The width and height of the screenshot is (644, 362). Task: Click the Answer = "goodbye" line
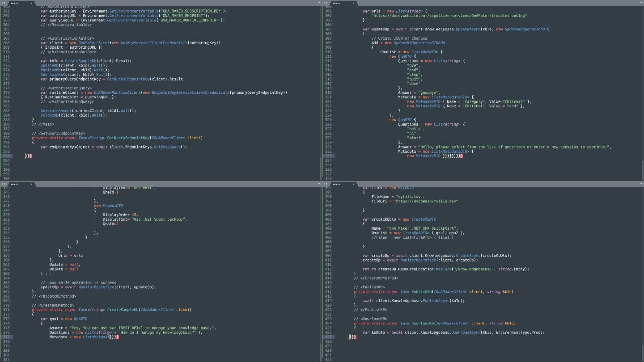tap(419, 93)
